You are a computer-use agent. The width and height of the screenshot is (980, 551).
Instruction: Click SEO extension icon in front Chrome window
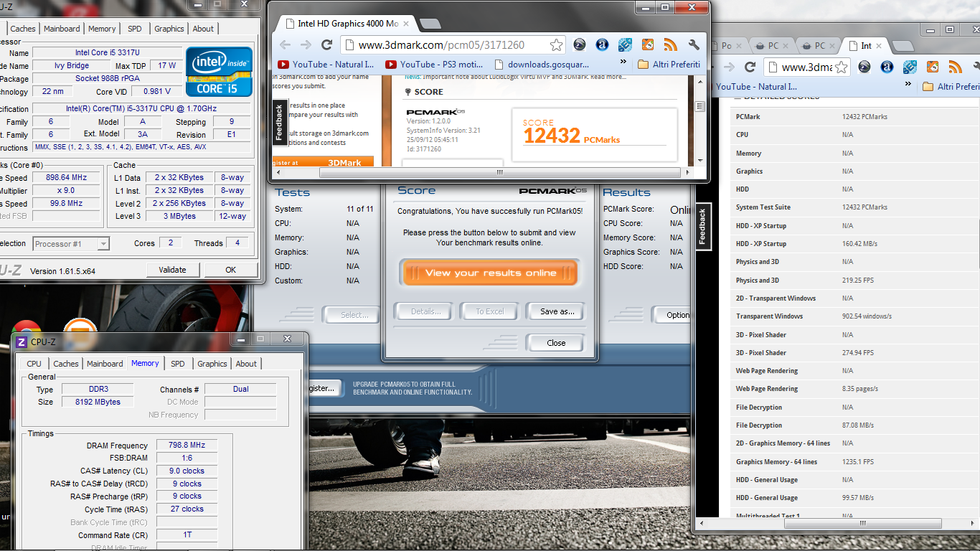click(x=625, y=44)
